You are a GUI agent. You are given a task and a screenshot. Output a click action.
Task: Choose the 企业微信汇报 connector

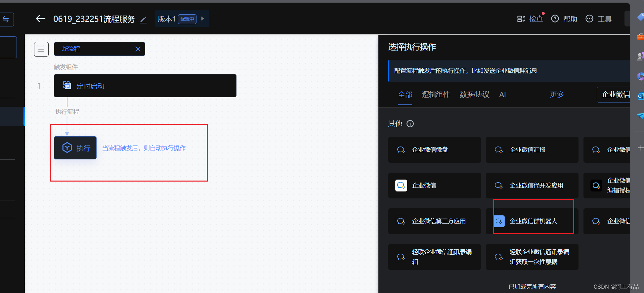(x=532, y=150)
